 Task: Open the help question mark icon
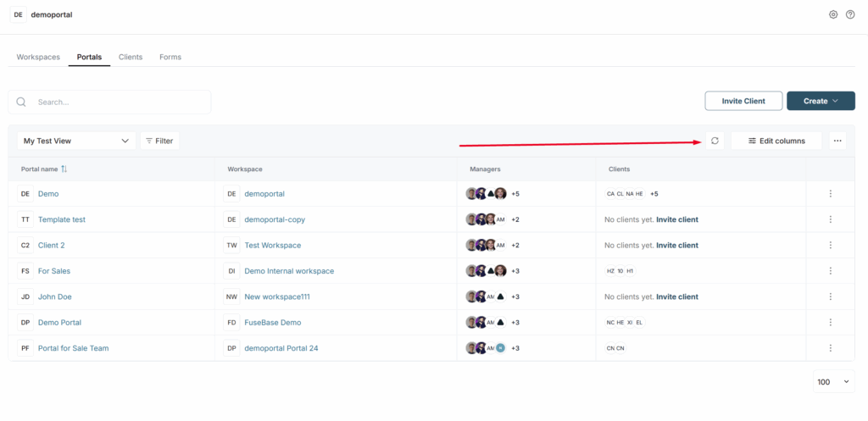pyautogui.click(x=850, y=14)
